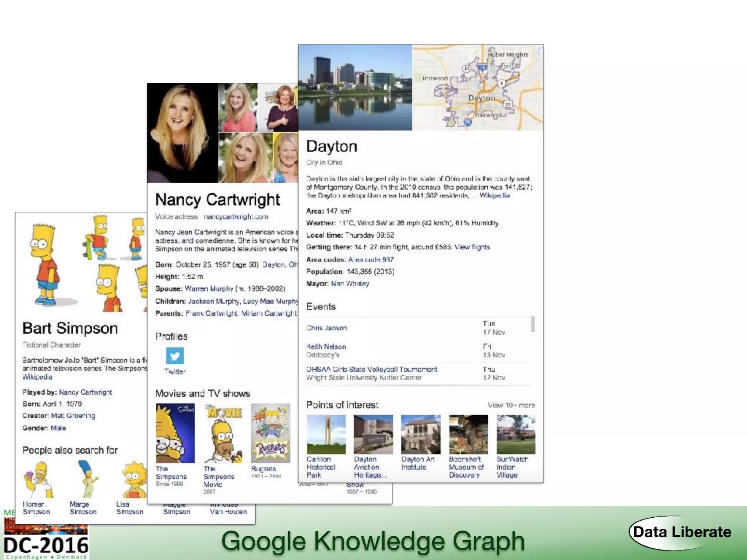The image size is (747, 560).
Task: Open The Simpsons Movie poster
Action: click(223, 433)
